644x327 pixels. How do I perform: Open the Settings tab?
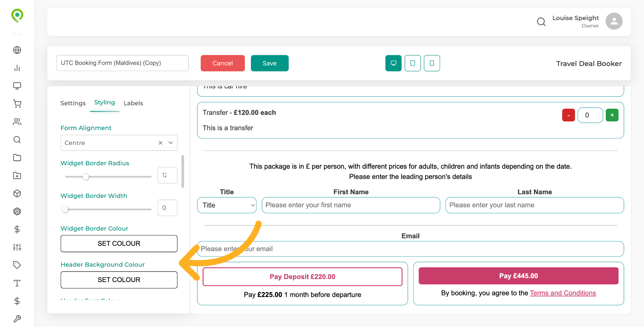click(73, 103)
